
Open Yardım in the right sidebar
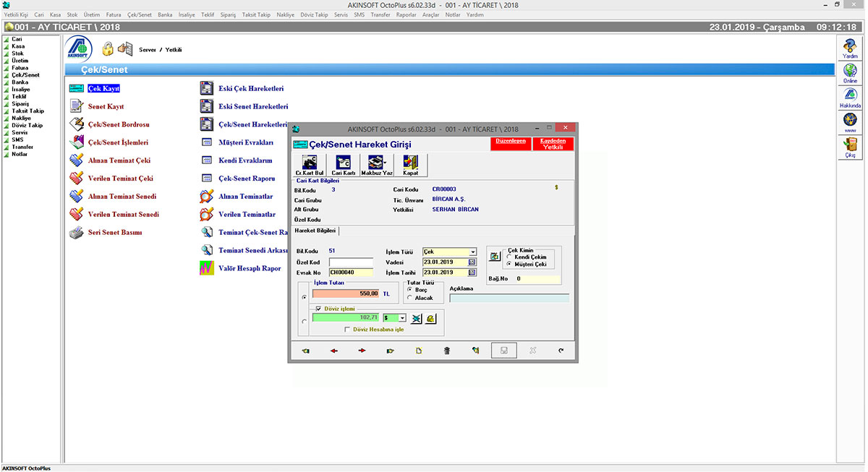click(x=850, y=48)
